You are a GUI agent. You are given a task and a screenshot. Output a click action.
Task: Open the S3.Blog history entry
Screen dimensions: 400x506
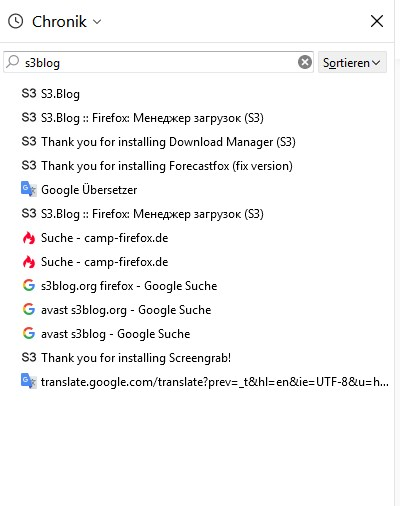pos(60,94)
